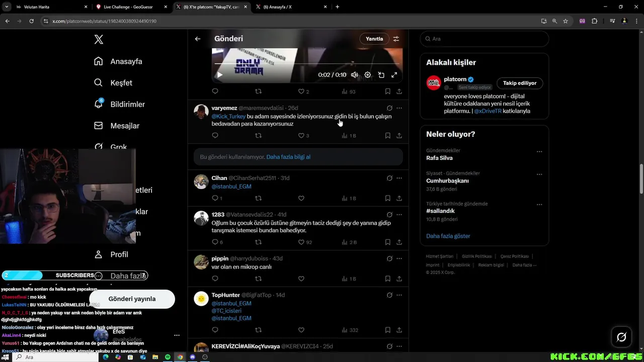The image size is (644, 362).
Task: Open Profil page in sidebar
Action: (111, 254)
